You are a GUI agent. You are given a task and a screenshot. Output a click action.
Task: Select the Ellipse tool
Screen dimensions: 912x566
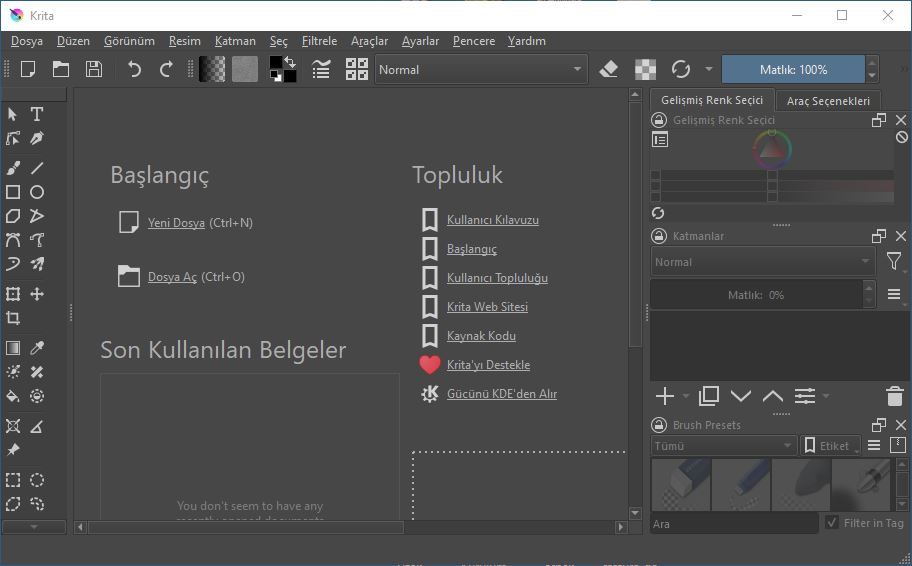point(37,192)
